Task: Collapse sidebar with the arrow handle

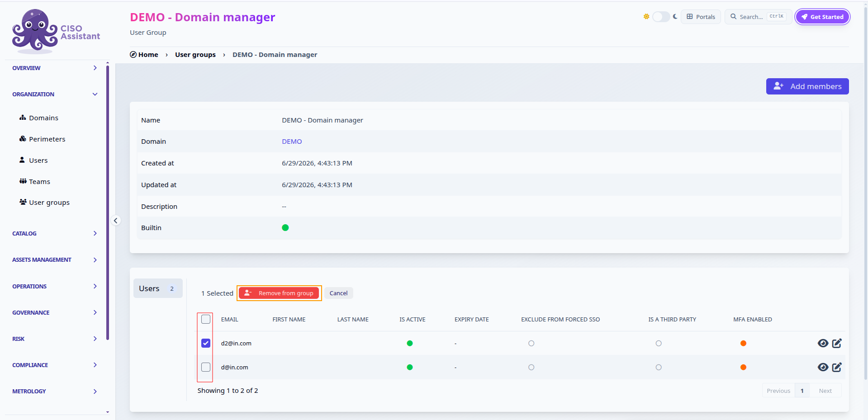Action: (116, 221)
